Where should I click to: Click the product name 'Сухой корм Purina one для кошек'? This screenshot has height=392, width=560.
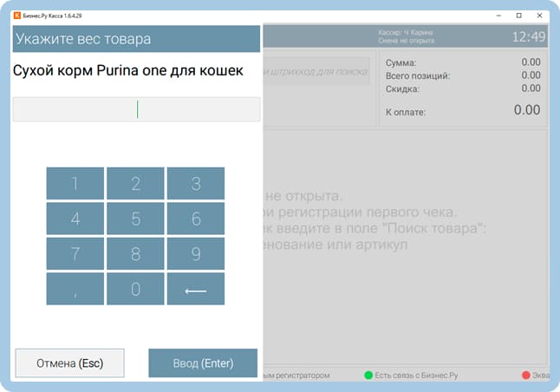[x=127, y=70]
